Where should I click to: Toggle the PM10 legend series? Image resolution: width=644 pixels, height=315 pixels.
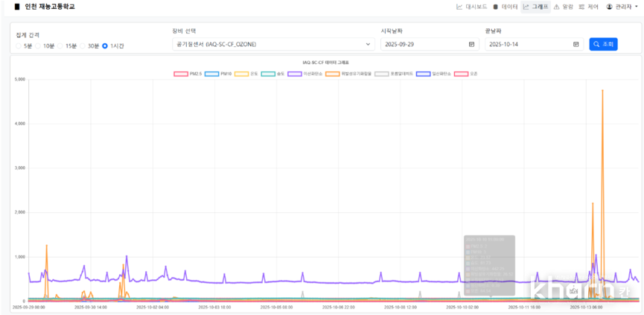[x=217, y=74]
